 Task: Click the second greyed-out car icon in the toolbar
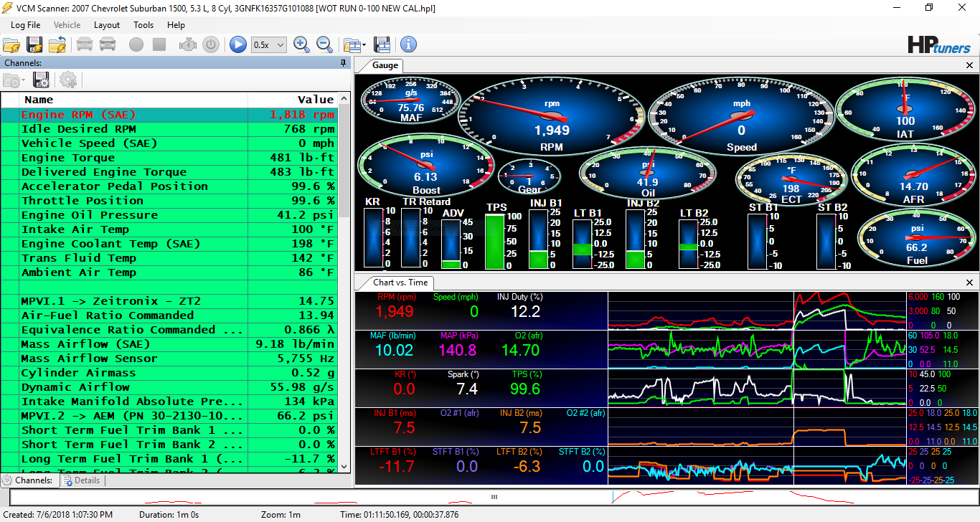tap(108, 44)
